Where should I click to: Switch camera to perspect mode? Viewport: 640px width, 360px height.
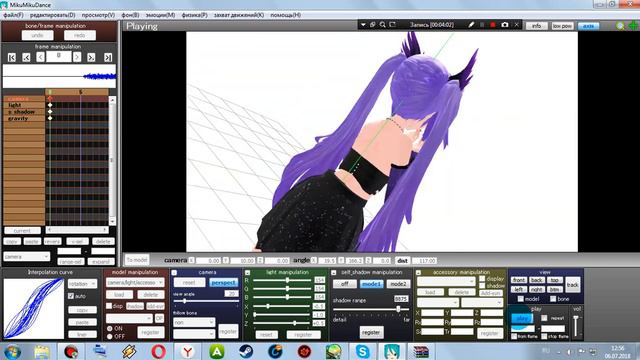pos(224,282)
